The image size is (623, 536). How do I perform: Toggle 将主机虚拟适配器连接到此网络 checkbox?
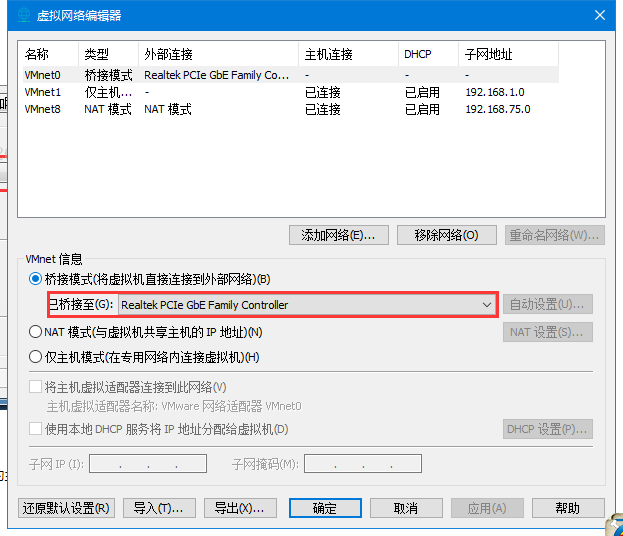click(35, 387)
